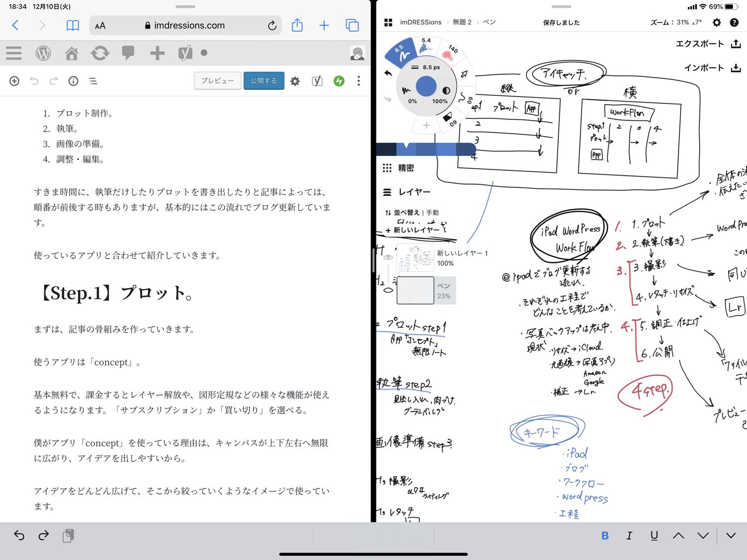Select the arrow selection tool on wheel
Screen dimensions: 747x560
pos(464,74)
